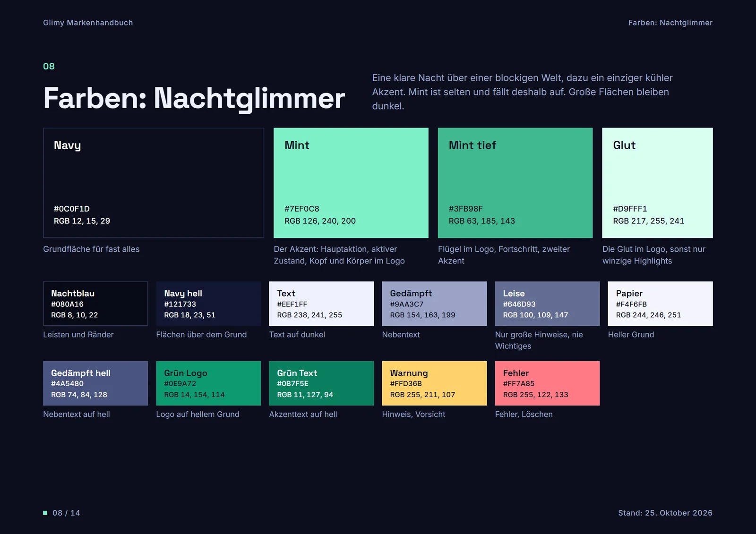Click the caption 'Heller Grund'
This screenshot has height=534, width=756.
(631, 334)
